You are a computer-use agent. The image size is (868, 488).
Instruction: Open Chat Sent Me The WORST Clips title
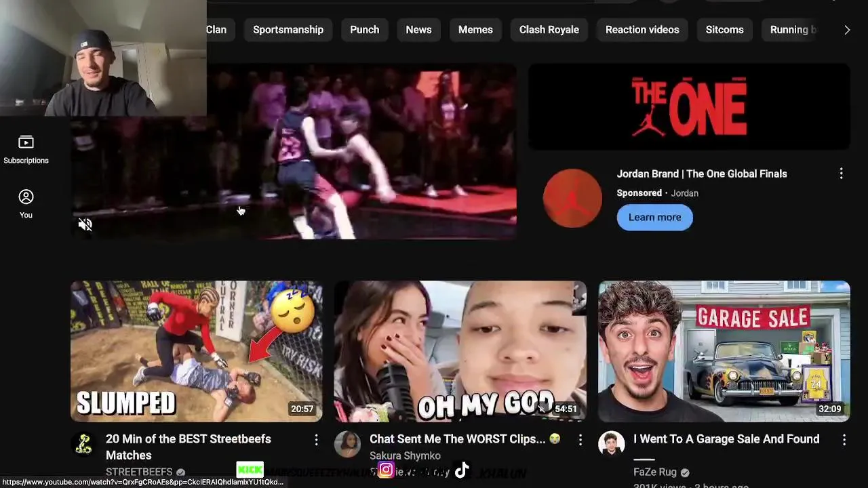(465, 439)
